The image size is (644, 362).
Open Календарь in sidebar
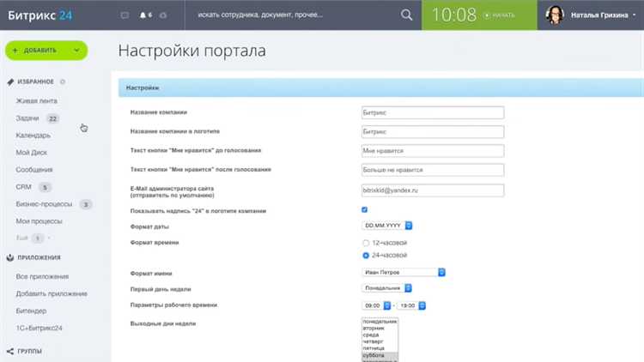coord(33,135)
